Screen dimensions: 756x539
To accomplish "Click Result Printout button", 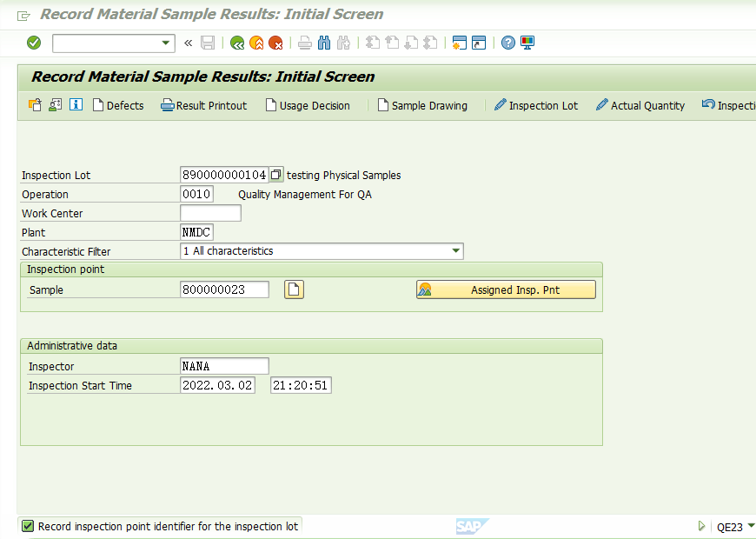I will click(x=204, y=105).
